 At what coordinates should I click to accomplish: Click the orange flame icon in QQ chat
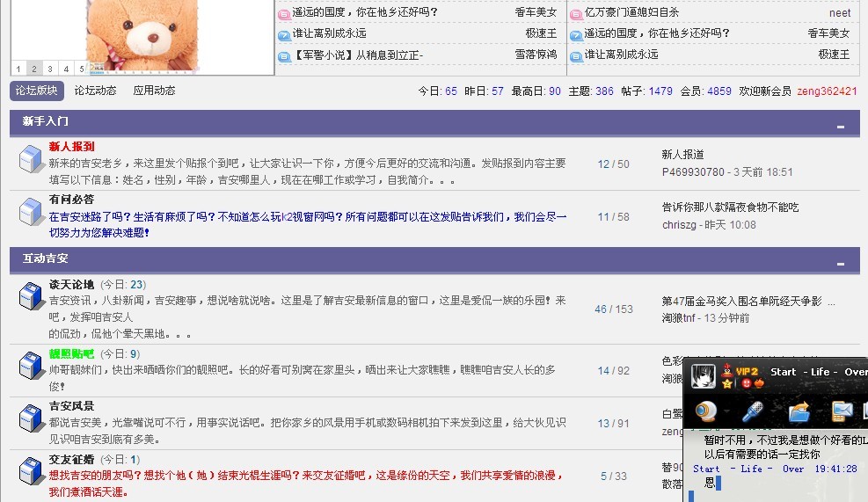click(759, 383)
